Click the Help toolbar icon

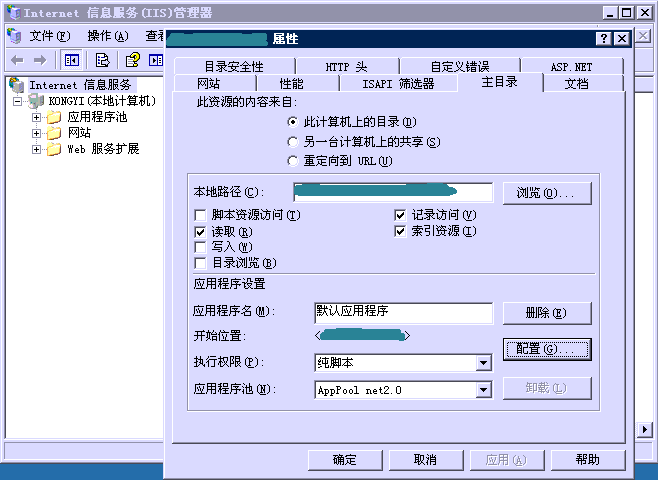pyautogui.click(x=131, y=60)
